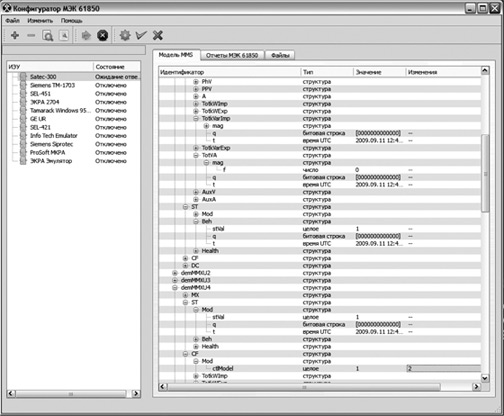Click the ctlModel edit field containing 2
Image resolution: width=504 pixels, height=416 pixels.
point(443,368)
